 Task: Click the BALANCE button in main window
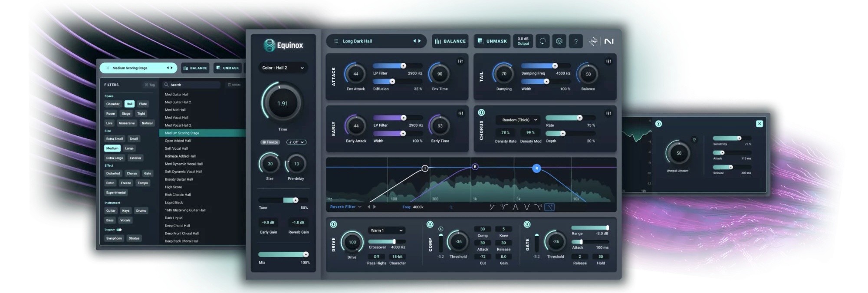click(450, 41)
